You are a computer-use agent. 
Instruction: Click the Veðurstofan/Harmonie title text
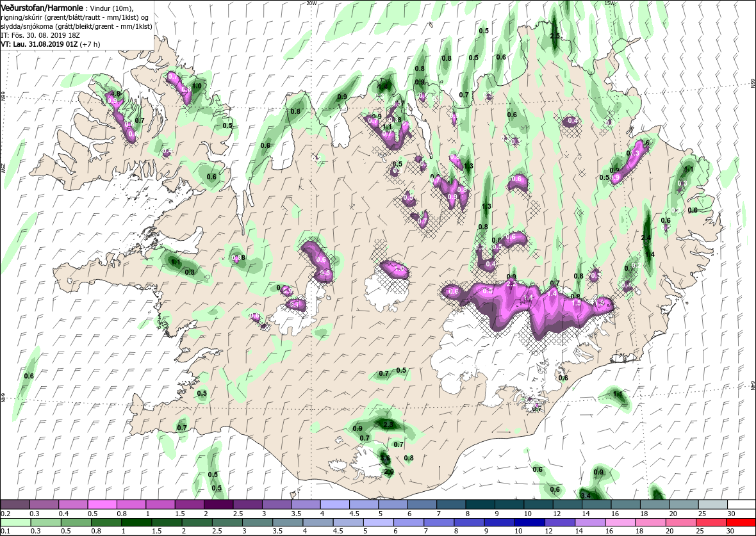[x=42, y=8]
